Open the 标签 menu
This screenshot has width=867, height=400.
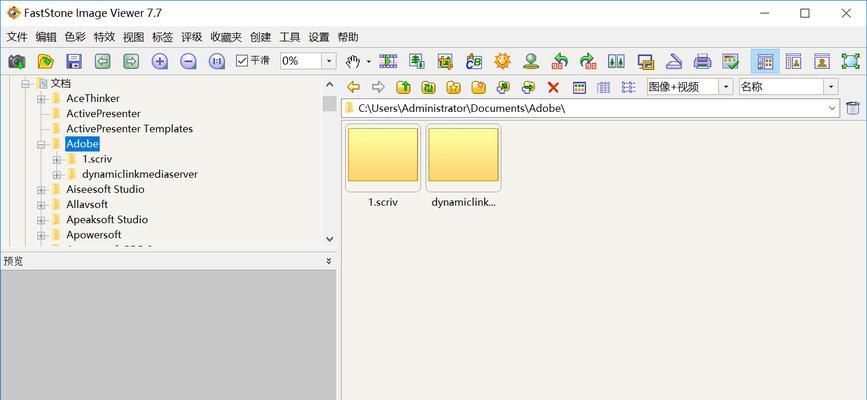[163, 38]
